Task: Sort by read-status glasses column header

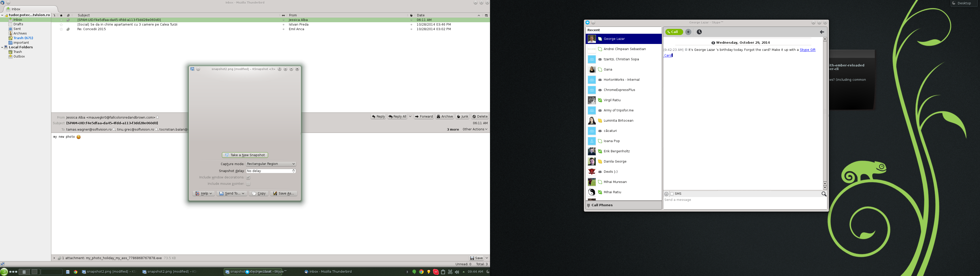Action: coord(283,15)
